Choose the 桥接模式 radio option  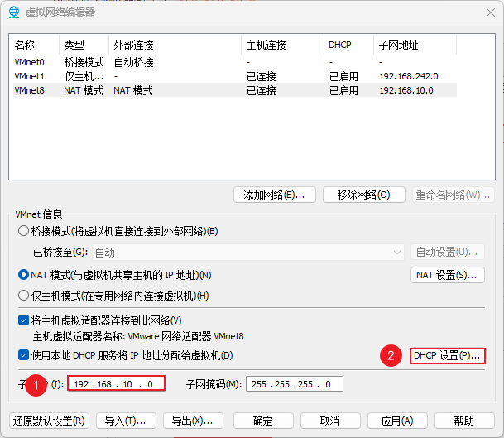point(24,231)
